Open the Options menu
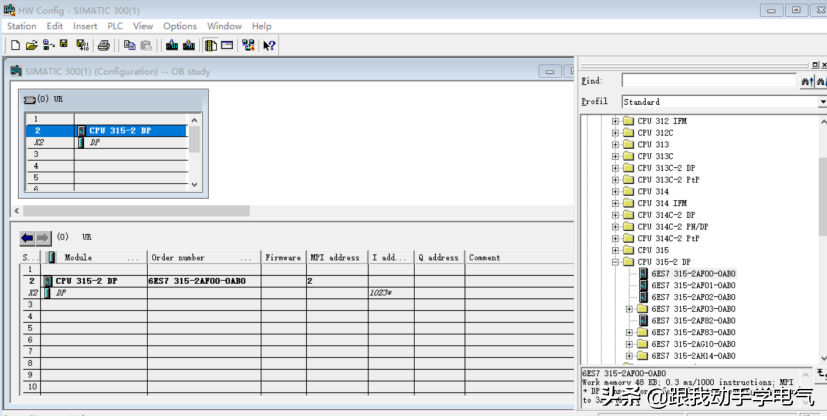This screenshot has height=420, width=827. point(180,26)
